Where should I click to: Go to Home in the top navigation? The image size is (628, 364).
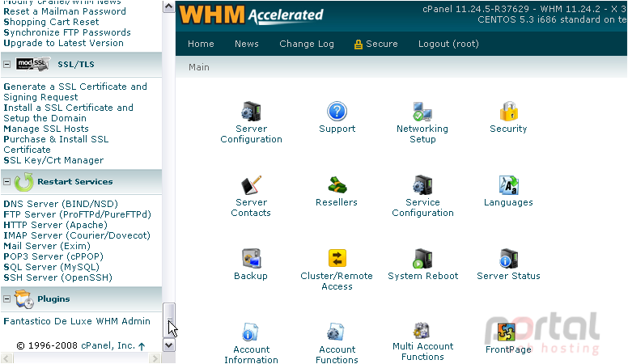click(x=201, y=44)
